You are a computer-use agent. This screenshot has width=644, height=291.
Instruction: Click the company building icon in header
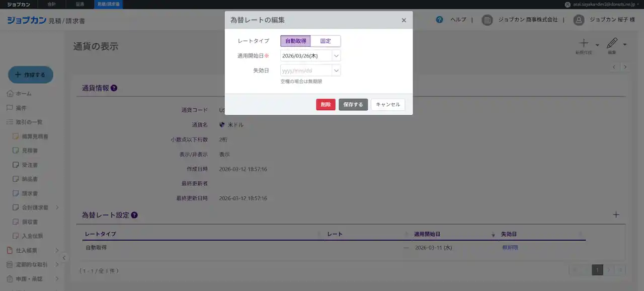click(x=487, y=20)
